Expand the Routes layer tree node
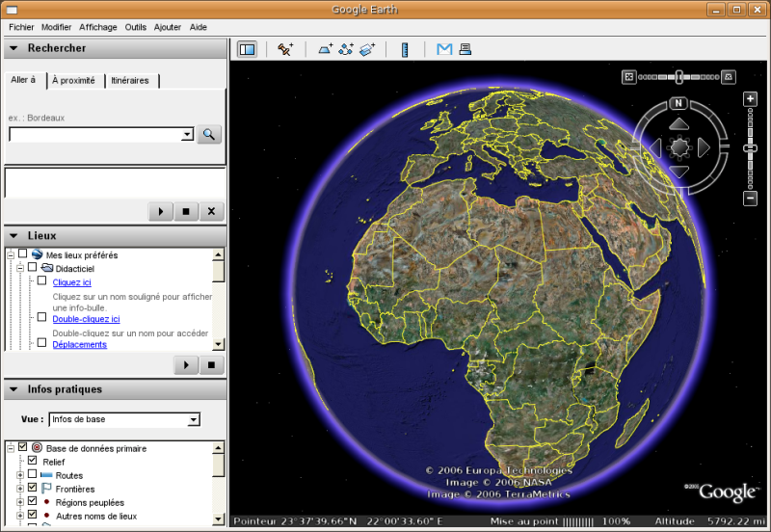 [20, 475]
